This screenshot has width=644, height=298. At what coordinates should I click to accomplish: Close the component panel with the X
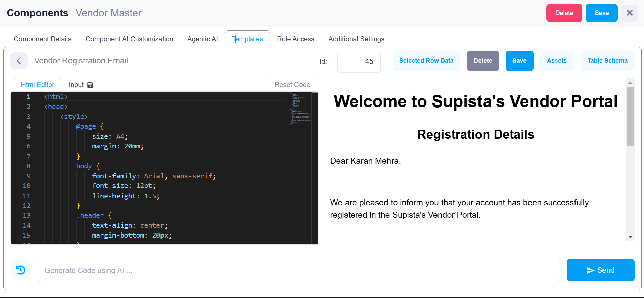(630, 13)
